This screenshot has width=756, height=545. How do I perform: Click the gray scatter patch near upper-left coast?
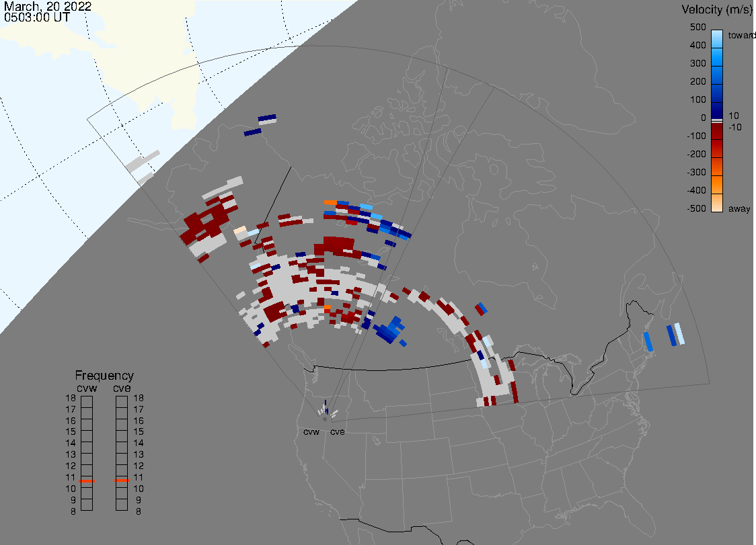143,165
